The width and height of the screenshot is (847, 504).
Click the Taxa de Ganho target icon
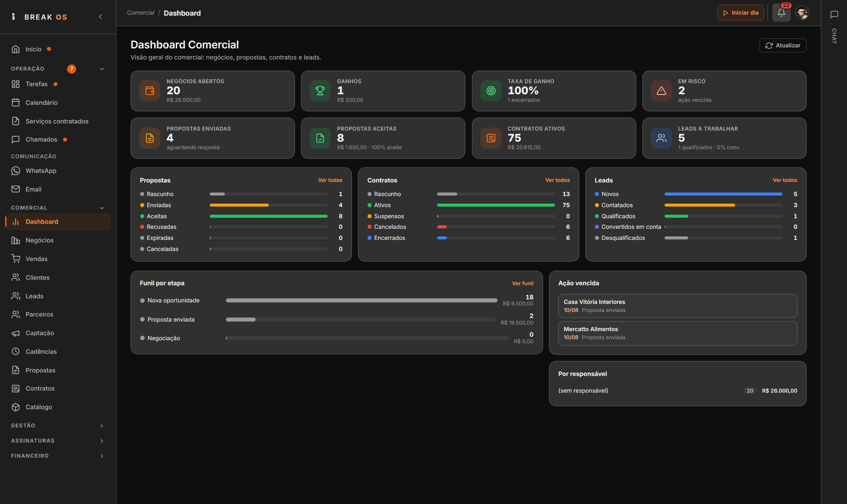(x=491, y=91)
